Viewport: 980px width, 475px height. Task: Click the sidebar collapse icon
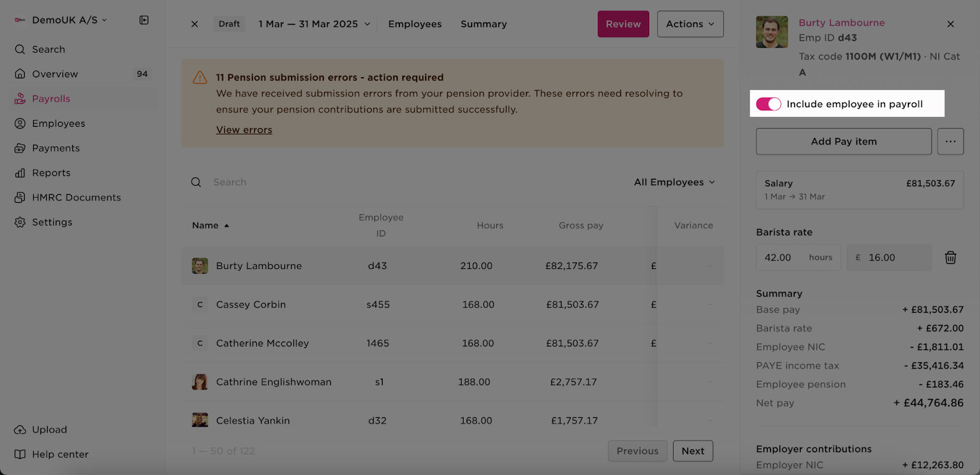(144, 20)
